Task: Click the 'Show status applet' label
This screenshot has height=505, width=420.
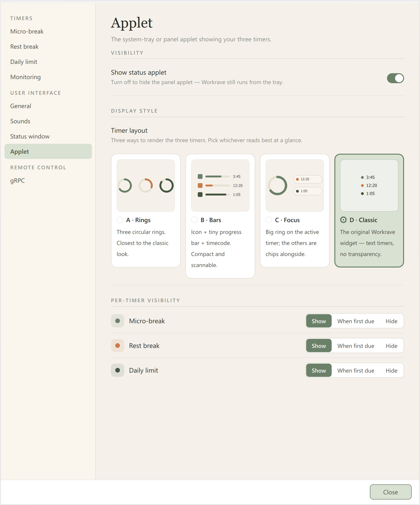Action: click(138, 72)
